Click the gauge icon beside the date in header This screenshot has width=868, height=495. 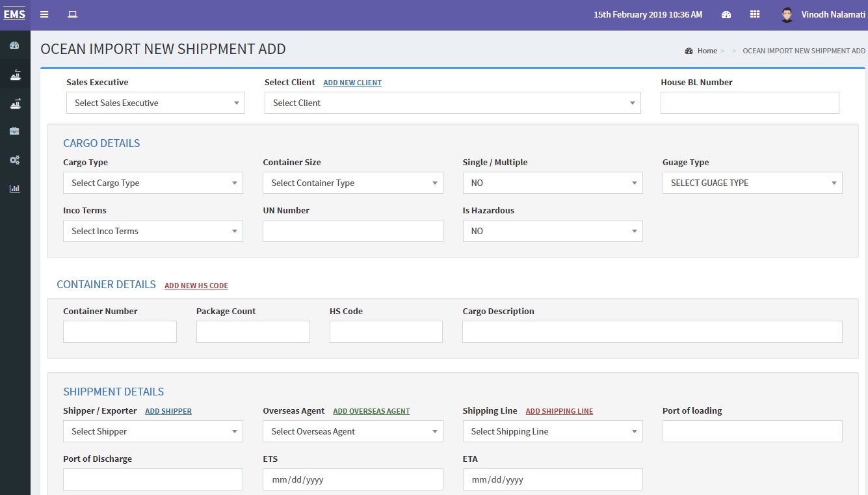click(x=726, y=14)
